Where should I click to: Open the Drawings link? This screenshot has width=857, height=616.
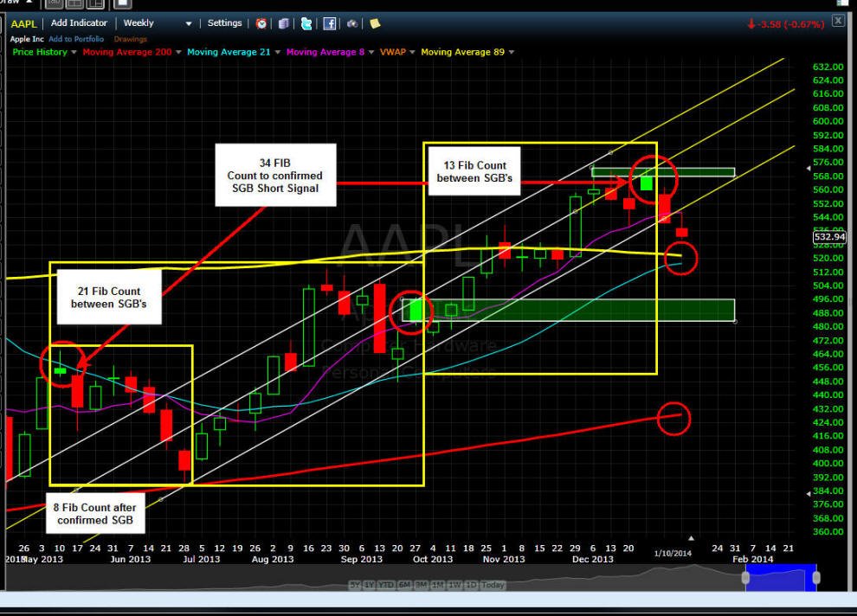coord(130,39)
